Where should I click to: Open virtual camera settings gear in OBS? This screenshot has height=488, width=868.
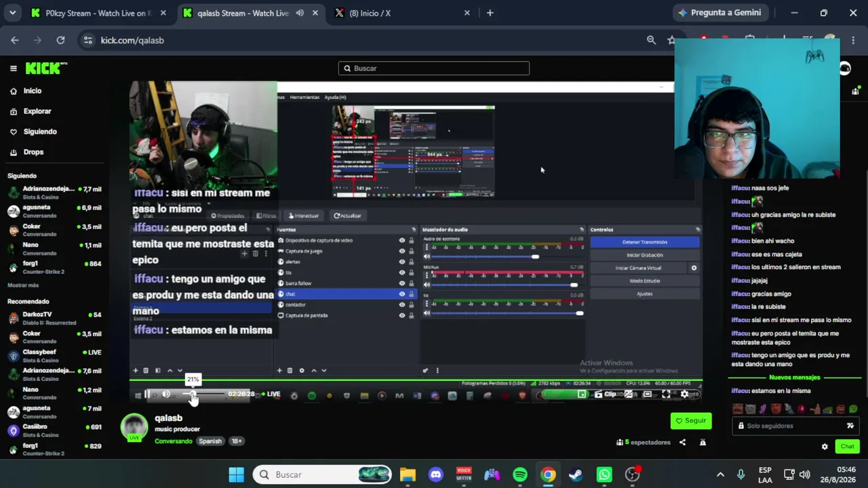pyautogui.click(x=694, y=268)
